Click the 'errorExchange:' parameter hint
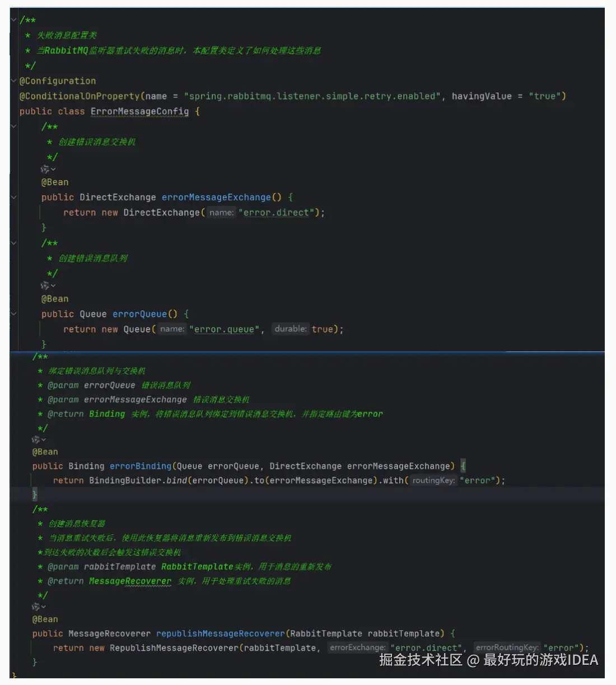Viewport: 616px width, 685px height. pyautogui.click(x=357, y=648)
